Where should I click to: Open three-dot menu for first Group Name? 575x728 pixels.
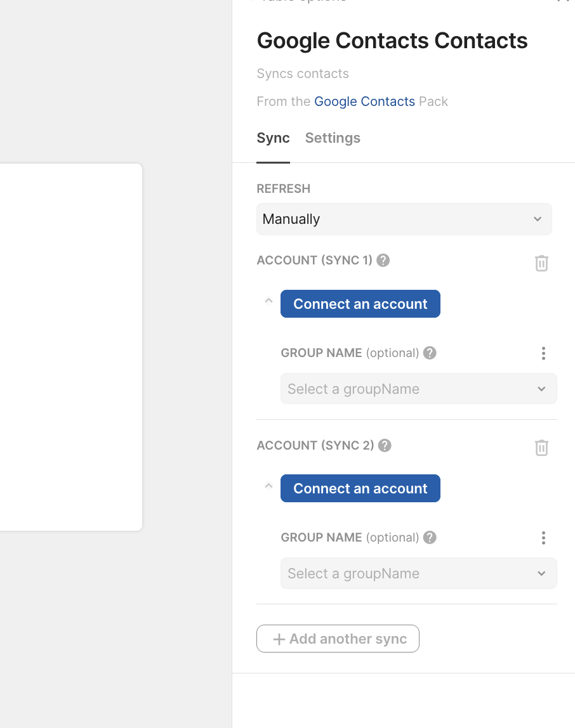pyautogui.click(x=543, y=353)
